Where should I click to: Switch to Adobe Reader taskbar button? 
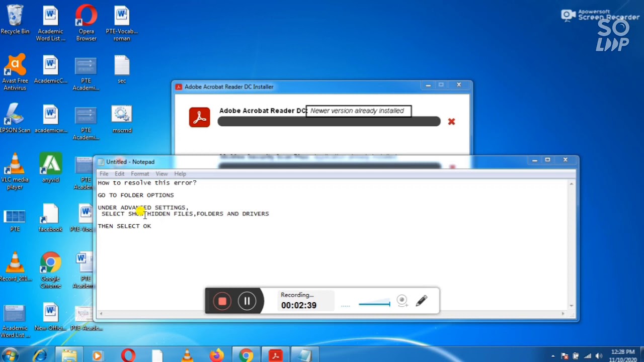(275, 355)
